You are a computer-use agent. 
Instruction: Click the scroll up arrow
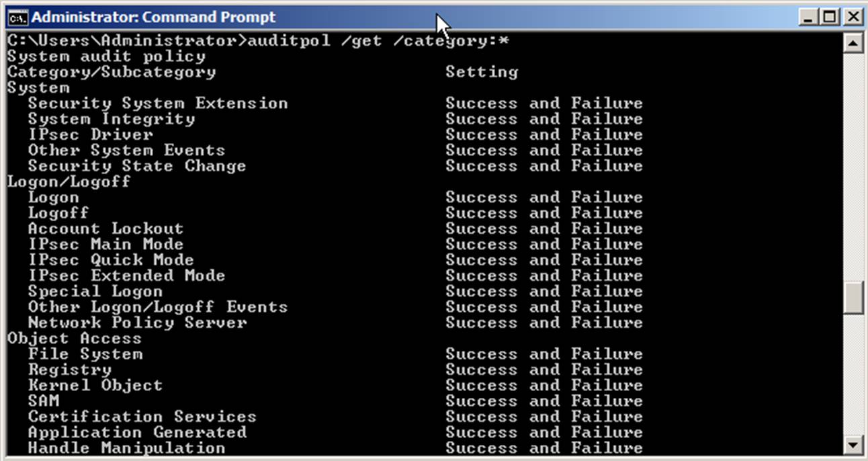(x=853, y=44)
